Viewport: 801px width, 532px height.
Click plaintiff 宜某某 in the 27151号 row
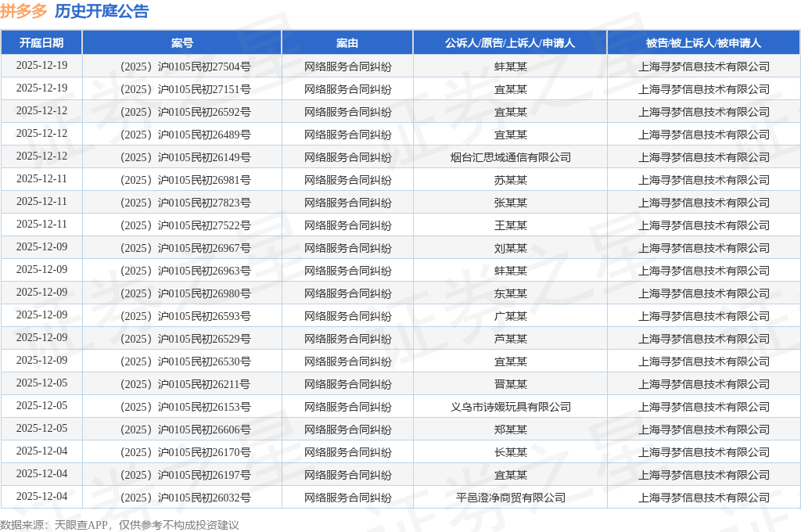coord(510,89)
